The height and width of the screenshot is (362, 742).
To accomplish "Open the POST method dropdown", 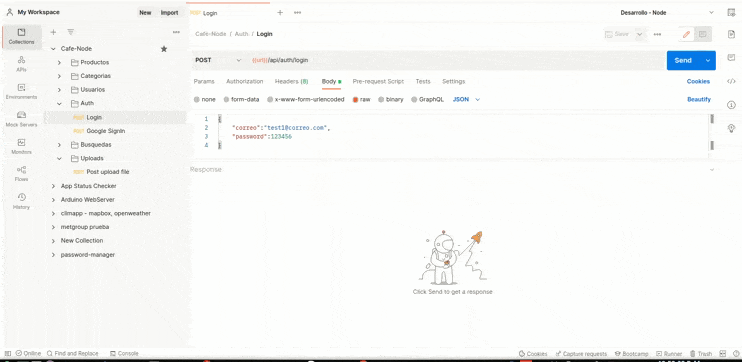I will (x=219, y=61).
